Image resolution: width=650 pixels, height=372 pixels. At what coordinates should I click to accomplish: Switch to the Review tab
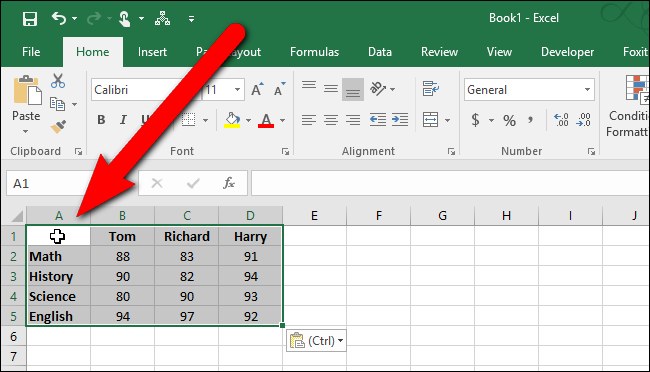(439, 52)
